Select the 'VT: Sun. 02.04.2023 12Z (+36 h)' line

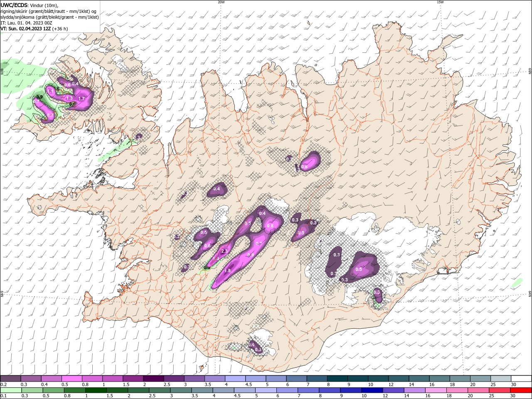pos(34,29)
